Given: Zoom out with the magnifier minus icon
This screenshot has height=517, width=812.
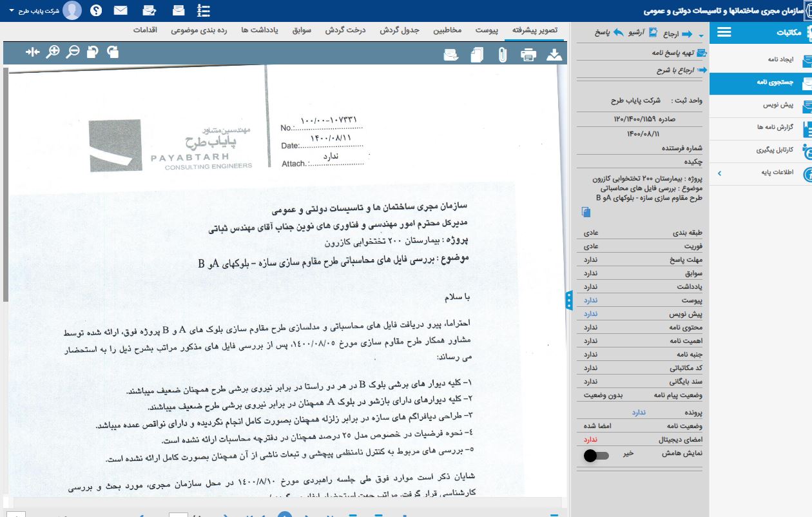Looking at the screenshot, I should pos(73,52).
